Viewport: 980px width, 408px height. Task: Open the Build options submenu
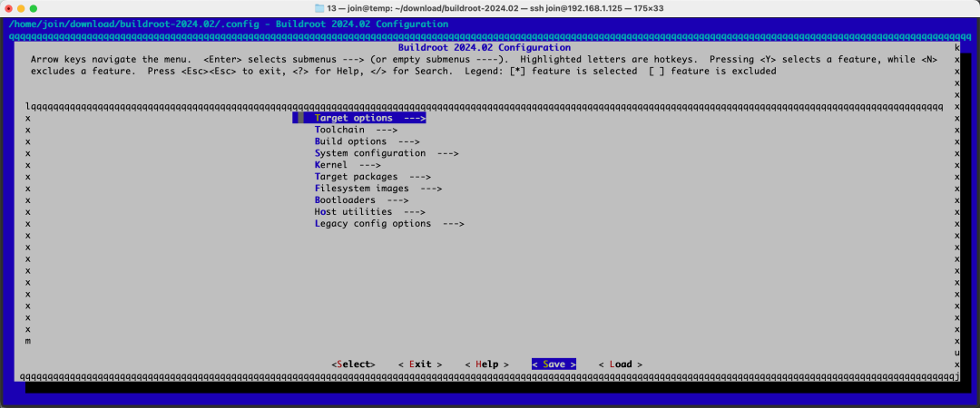(x=367, y=141)
